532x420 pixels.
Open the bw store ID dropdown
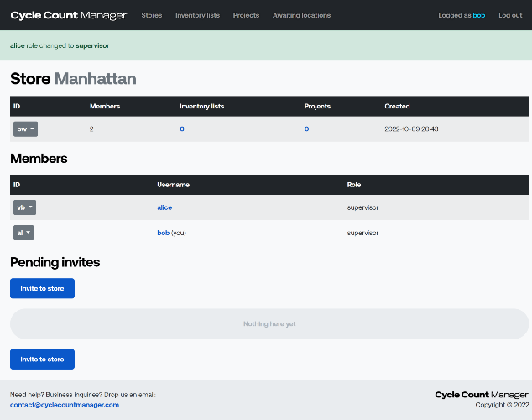coord(25,129)
